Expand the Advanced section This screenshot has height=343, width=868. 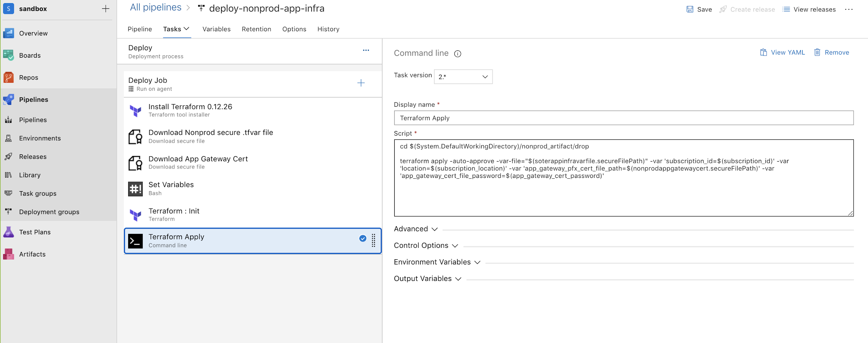click(416, 229)
